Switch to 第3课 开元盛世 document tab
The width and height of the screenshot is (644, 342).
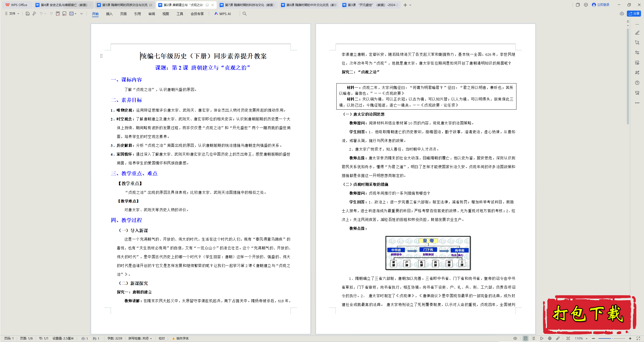pyautogui.click(x=370, y=5)
